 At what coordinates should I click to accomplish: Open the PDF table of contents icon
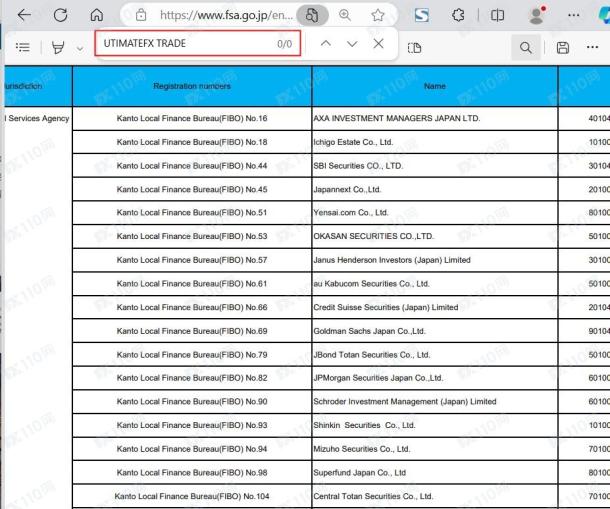pyautogui.click(x=23, y=47)
